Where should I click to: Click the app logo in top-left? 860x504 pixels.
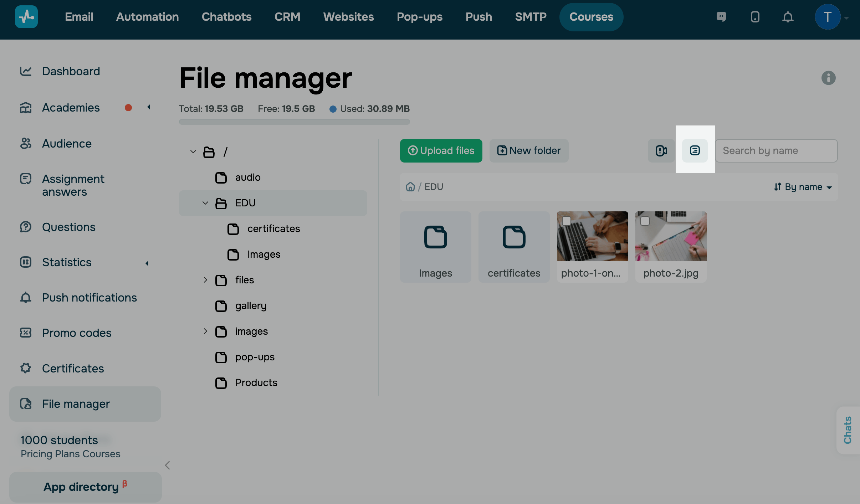click(26, 17)
